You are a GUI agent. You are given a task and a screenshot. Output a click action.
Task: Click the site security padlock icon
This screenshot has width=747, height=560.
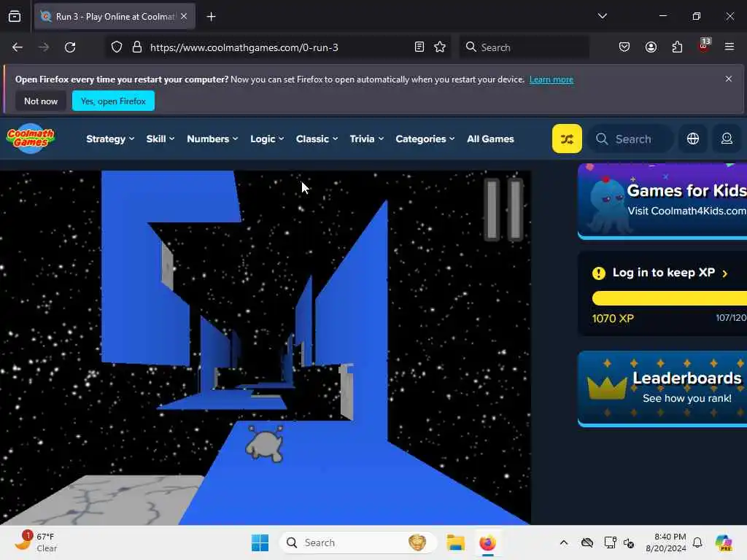tap(137, 47)
